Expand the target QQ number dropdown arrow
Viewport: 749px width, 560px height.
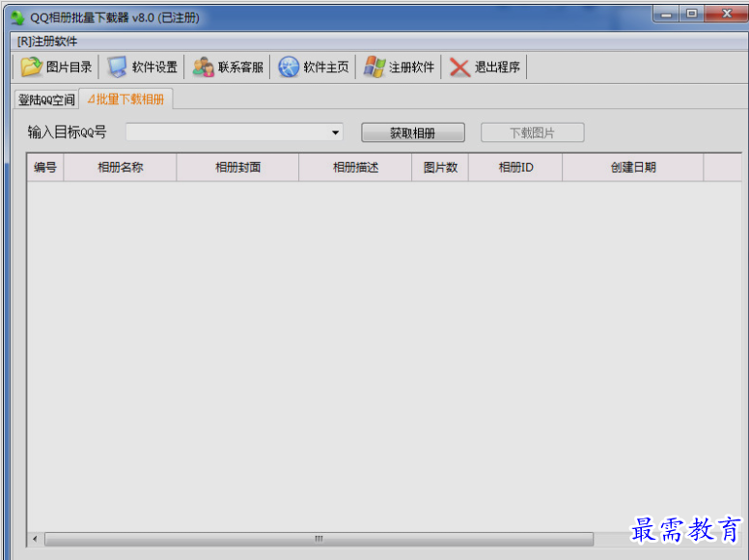click(335, 132)
